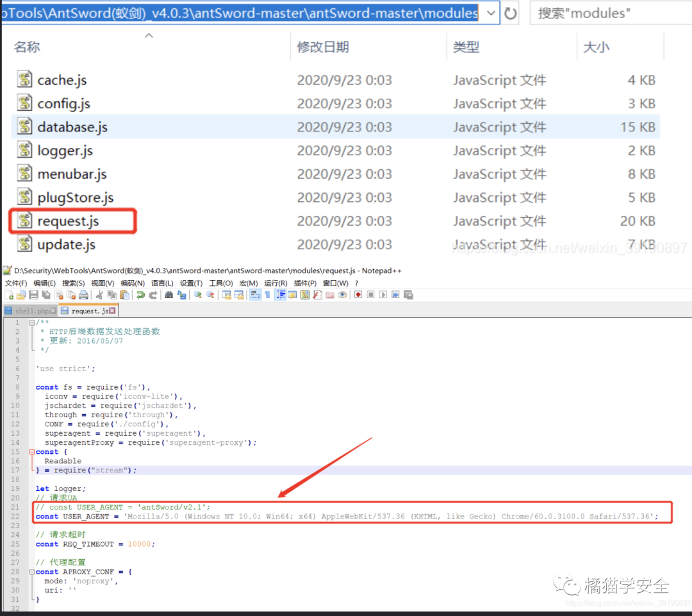Open the Replace tool icon

(181, 295)
